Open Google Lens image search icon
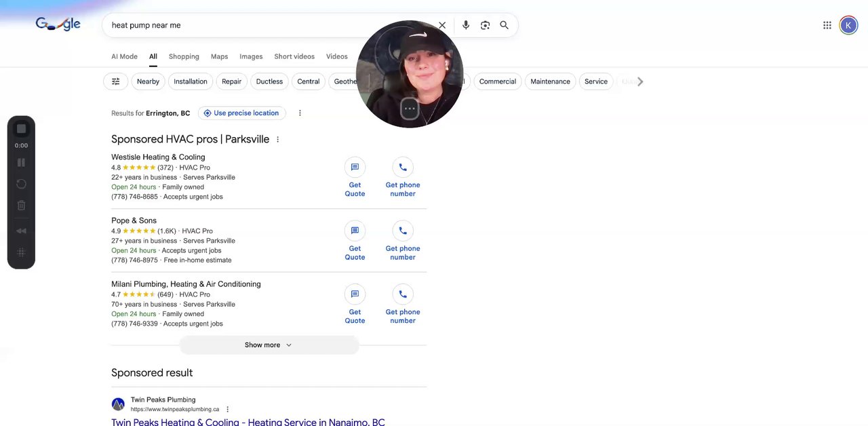 point(485,25)
